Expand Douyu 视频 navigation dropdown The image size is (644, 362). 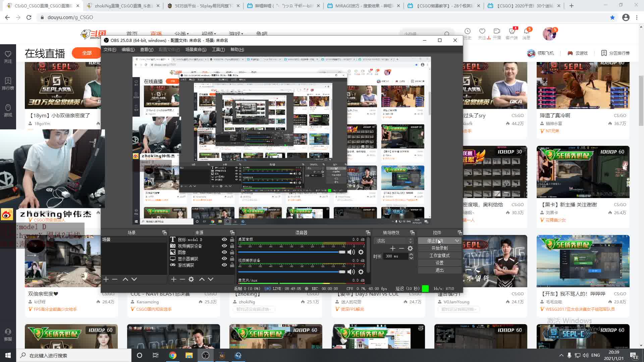pos(209,34)
